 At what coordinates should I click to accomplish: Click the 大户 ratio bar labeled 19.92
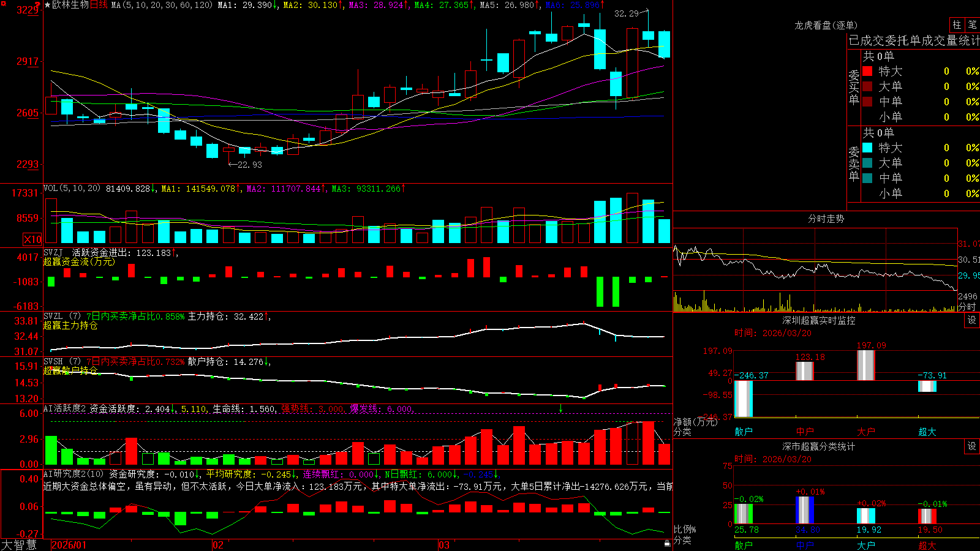pos(865,515)
